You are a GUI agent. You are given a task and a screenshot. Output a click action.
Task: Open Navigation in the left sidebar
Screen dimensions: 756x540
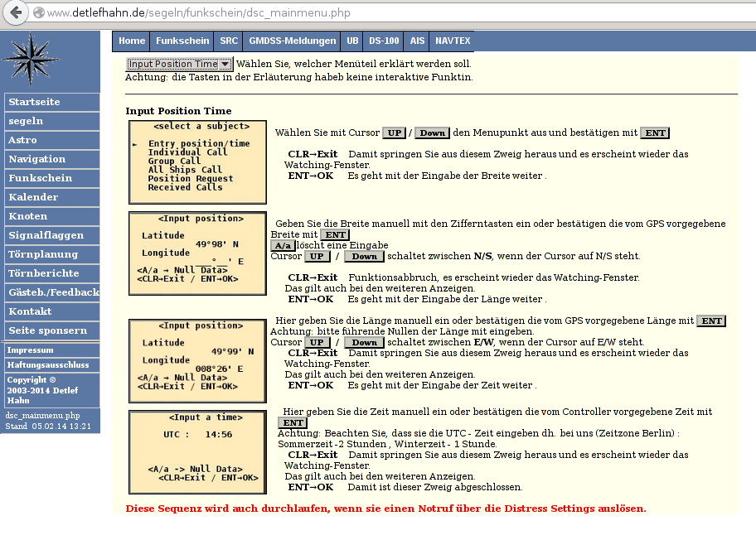tap(52, 159)
